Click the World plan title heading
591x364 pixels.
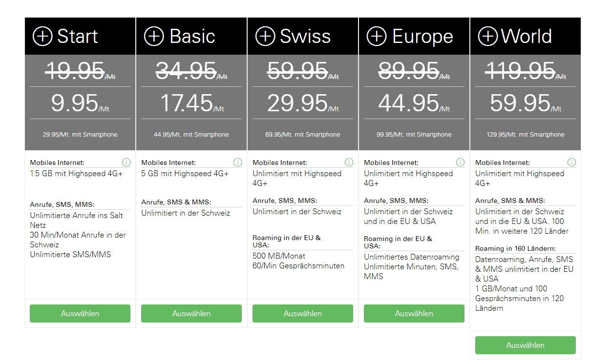(x=527, y=37)
